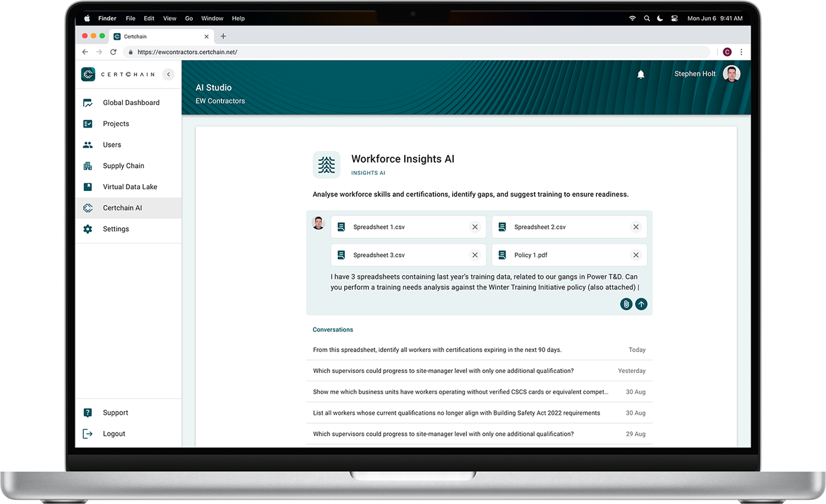This screenshot has width=826, height=504.
Task: Open the Virtual Data Lake
Action: (130, 187)
